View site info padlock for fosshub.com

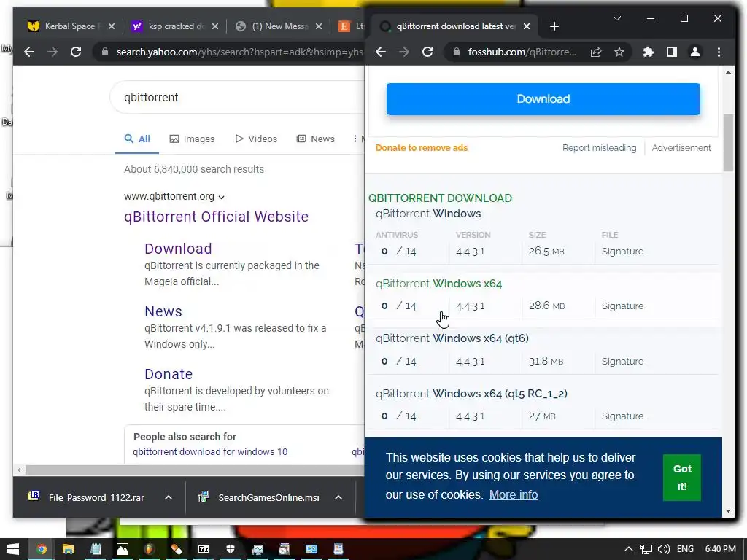click(456, 52)
